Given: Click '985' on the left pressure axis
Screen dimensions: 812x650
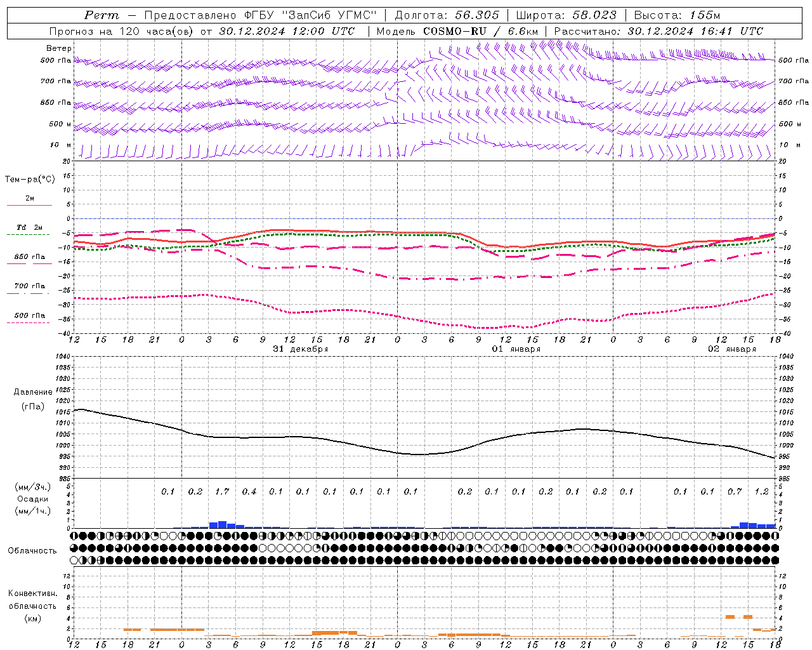Looking at the screenshot, I should tap(65, 479).
